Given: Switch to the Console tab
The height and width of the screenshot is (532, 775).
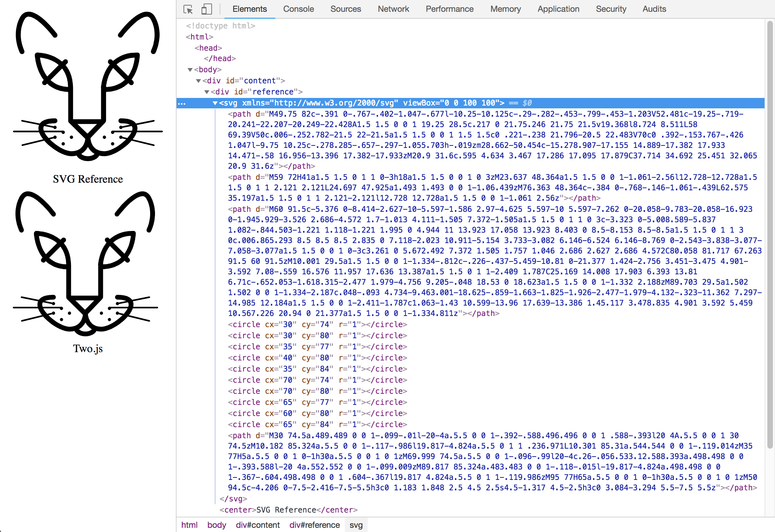Looking at the screenshot, I should click(x=298, y=9).
